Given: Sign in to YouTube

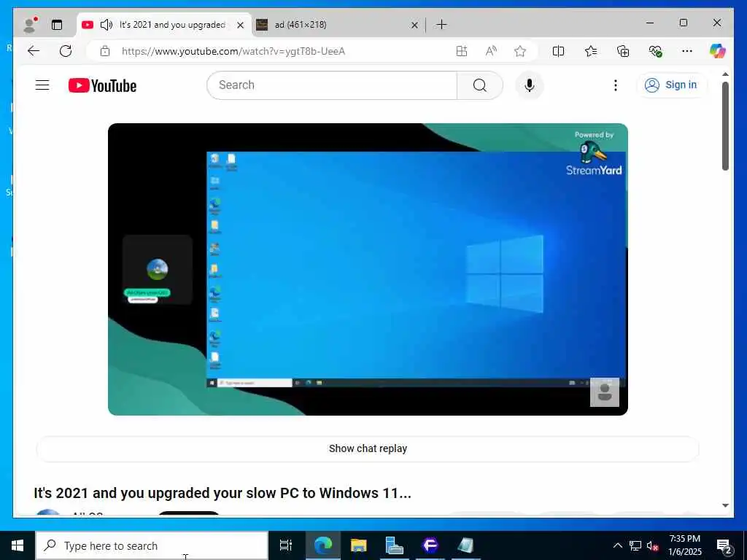Looking at the screenshot, I should click(672, 85).
